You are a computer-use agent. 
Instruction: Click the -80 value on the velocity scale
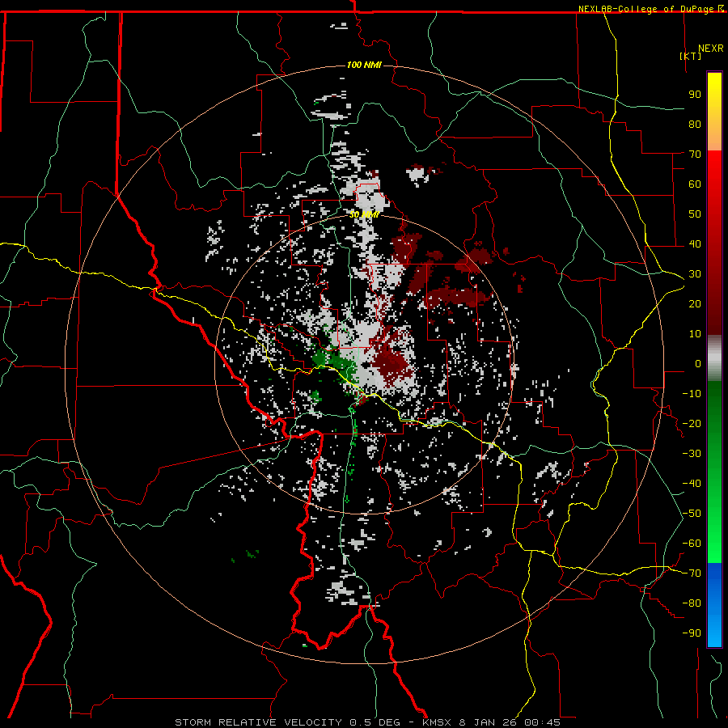click(x=692, y=603)
